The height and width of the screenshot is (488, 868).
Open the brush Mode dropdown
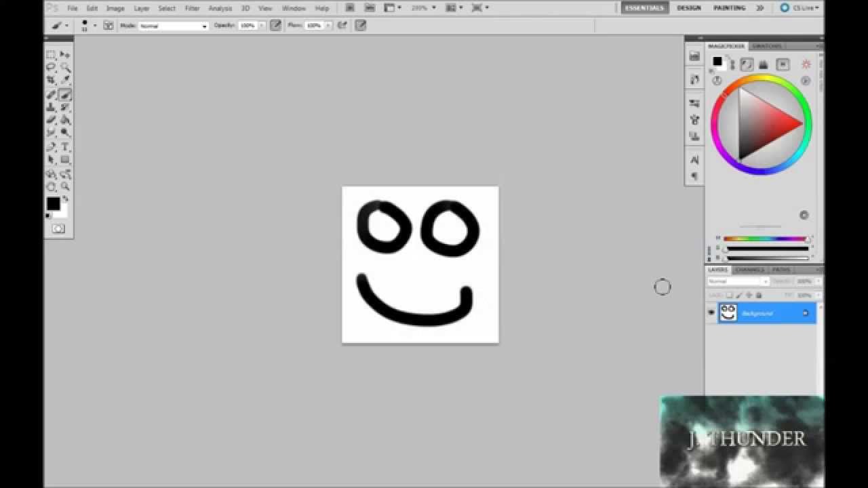click(x=173, y=26)
